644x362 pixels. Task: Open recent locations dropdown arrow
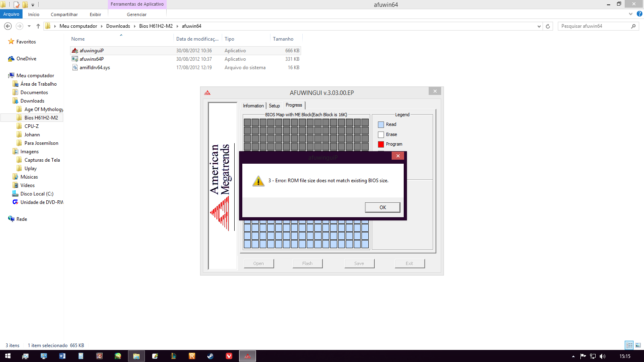point(29,26)
